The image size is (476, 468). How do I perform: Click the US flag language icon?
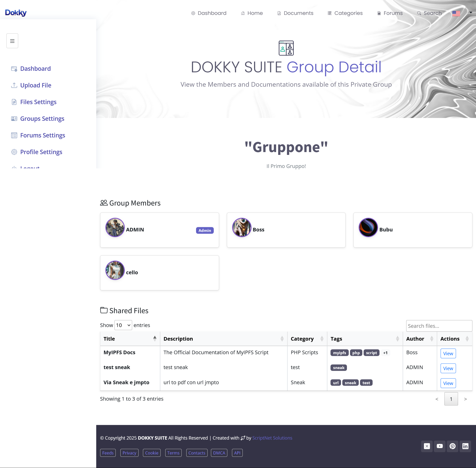tap(456, 13)
